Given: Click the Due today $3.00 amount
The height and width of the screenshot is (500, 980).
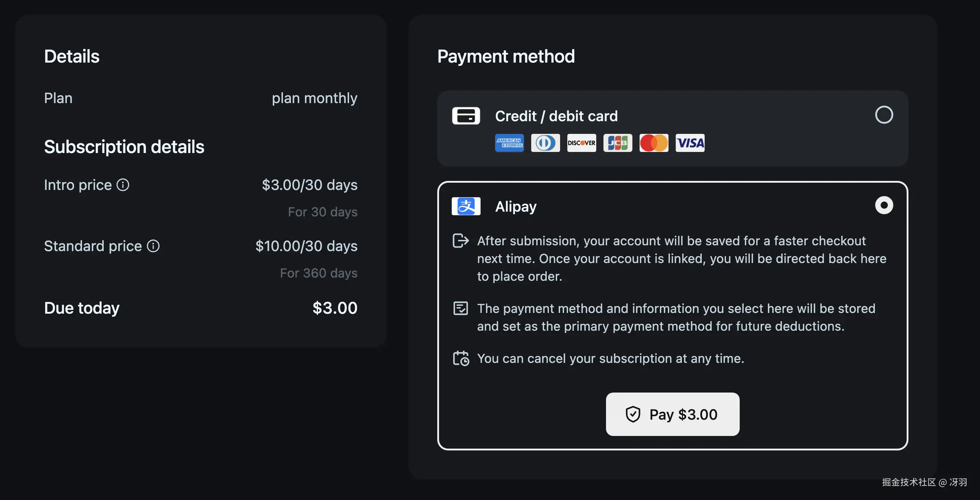Looking at the screenshot, I should pyautogui.click(x=335, y=308).
